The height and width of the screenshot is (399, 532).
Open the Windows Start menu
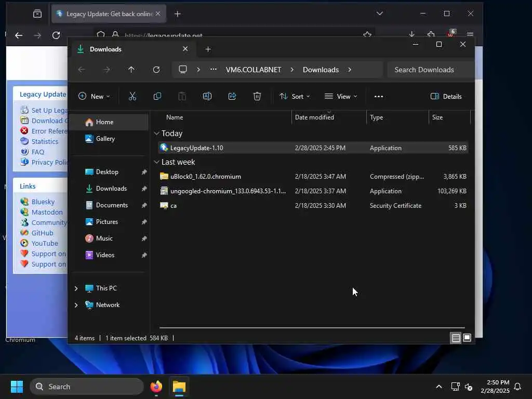click(x=17, y=387)
